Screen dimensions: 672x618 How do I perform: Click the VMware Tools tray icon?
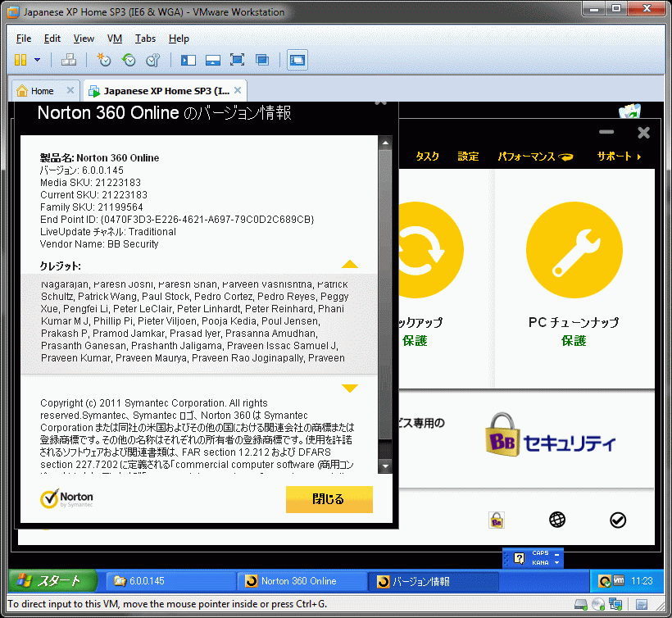tap(619, 581)
